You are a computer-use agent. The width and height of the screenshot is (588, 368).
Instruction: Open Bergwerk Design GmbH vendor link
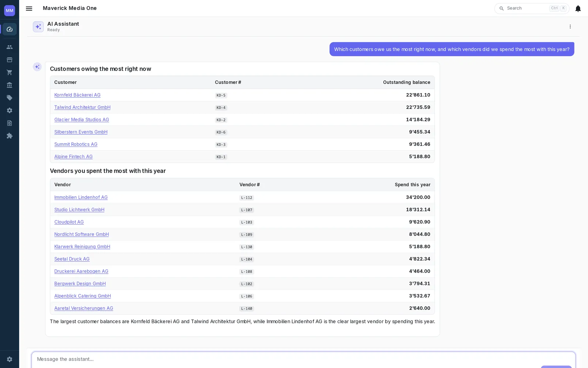[x=80, y=284]
